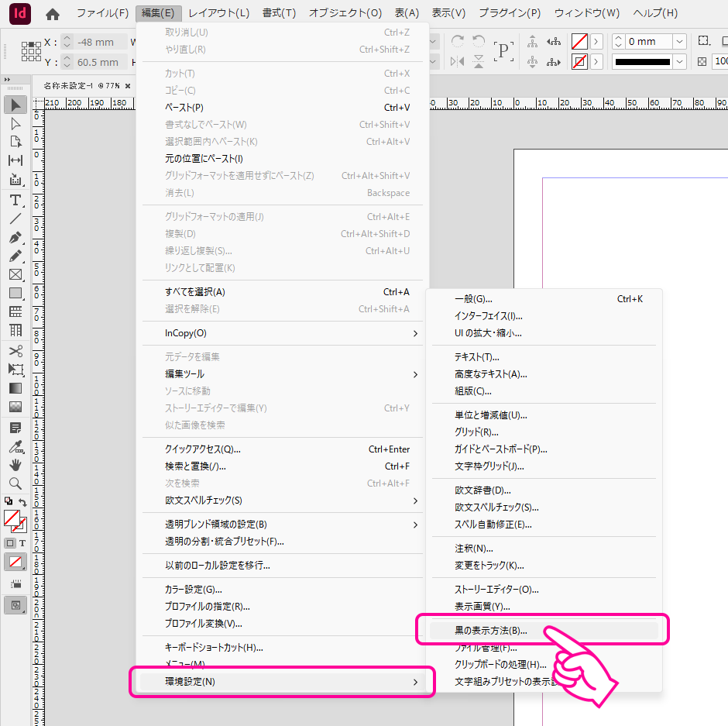
Task: Select the Pen tool
Action: pos(15,238)
